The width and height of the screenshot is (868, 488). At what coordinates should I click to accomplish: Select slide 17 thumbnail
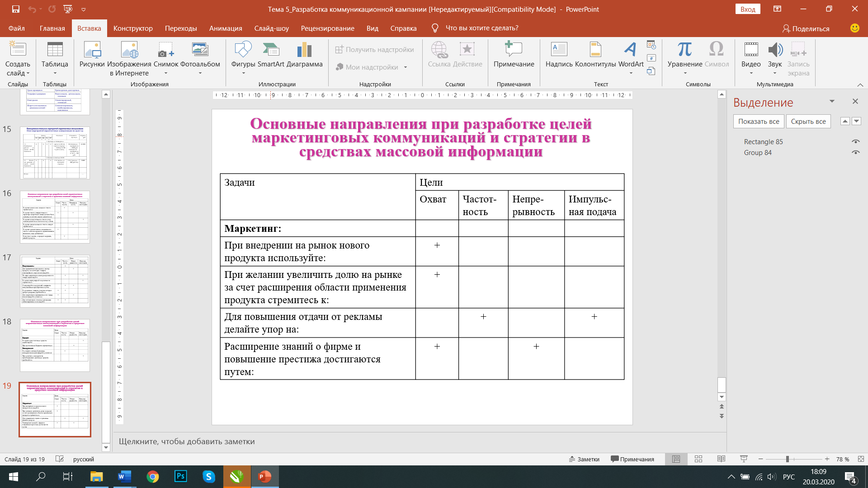pos(55,281)
